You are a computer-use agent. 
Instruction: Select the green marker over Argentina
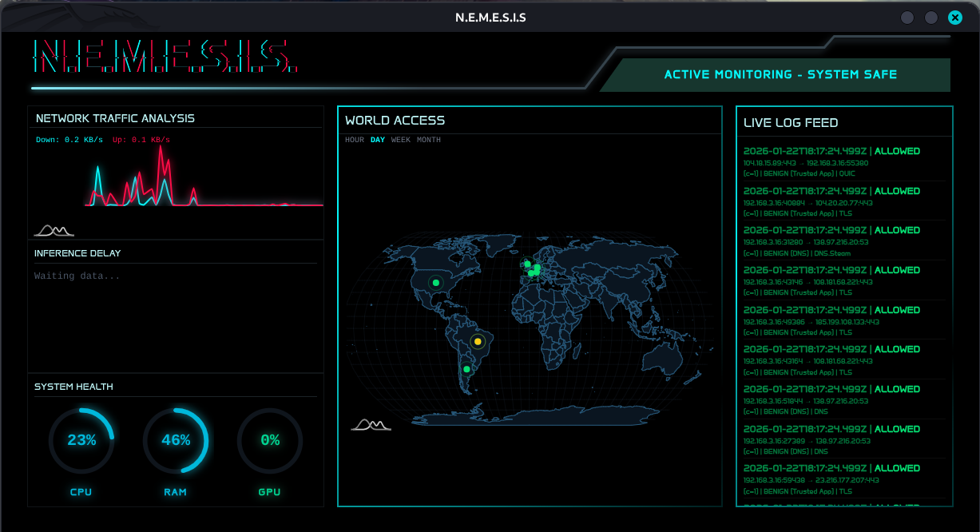[x=466, y=369]
